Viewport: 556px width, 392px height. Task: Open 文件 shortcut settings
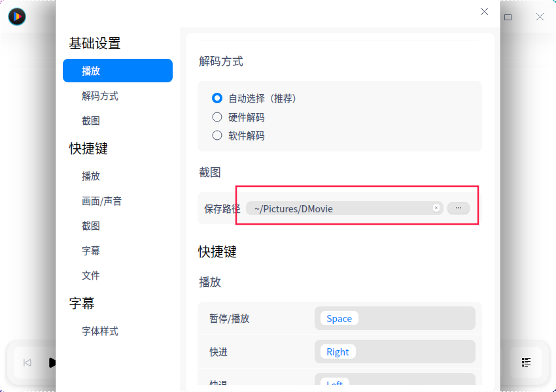point(90,275)
